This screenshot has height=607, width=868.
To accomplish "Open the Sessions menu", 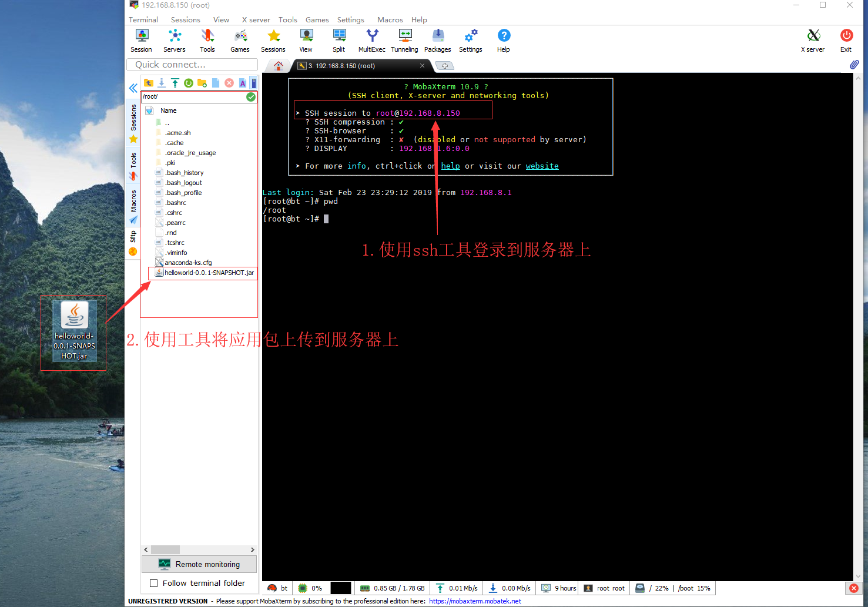I will (186, 19).
